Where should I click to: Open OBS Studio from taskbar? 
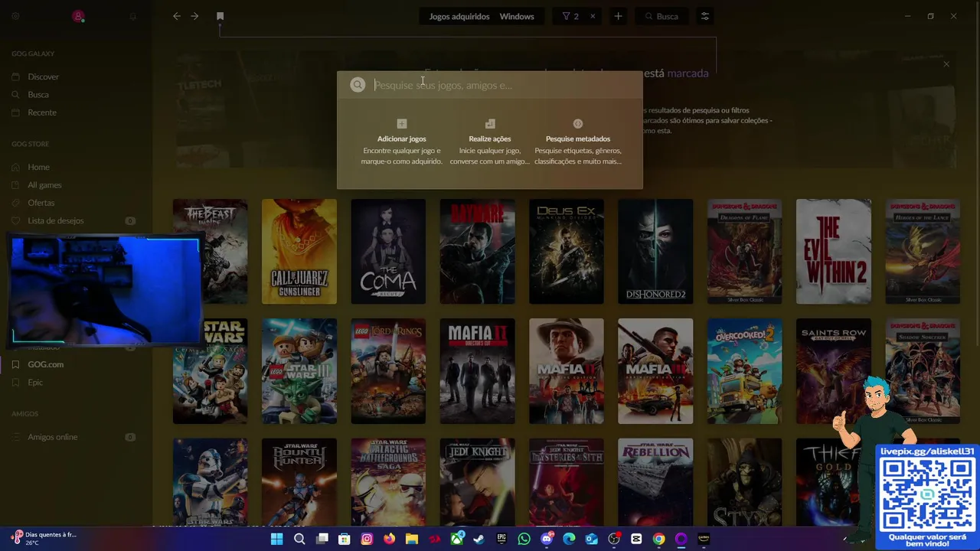click(x=614, y=539)
